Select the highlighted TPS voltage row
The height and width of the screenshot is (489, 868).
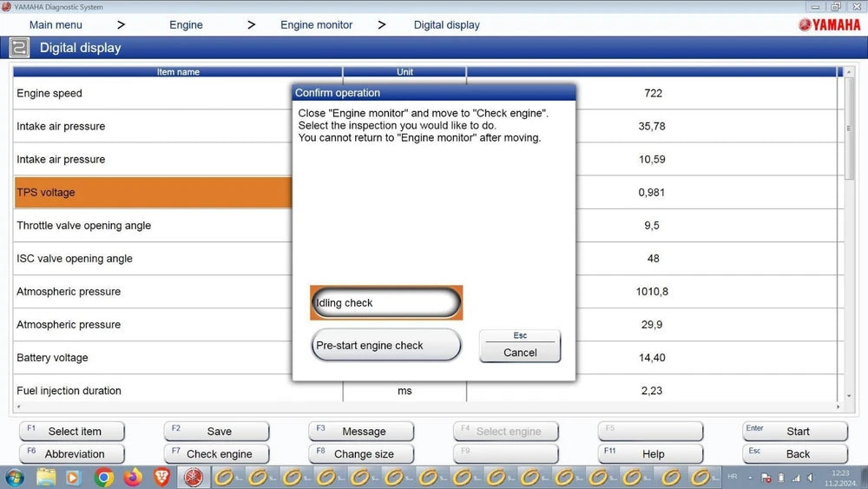click(153, 192)
